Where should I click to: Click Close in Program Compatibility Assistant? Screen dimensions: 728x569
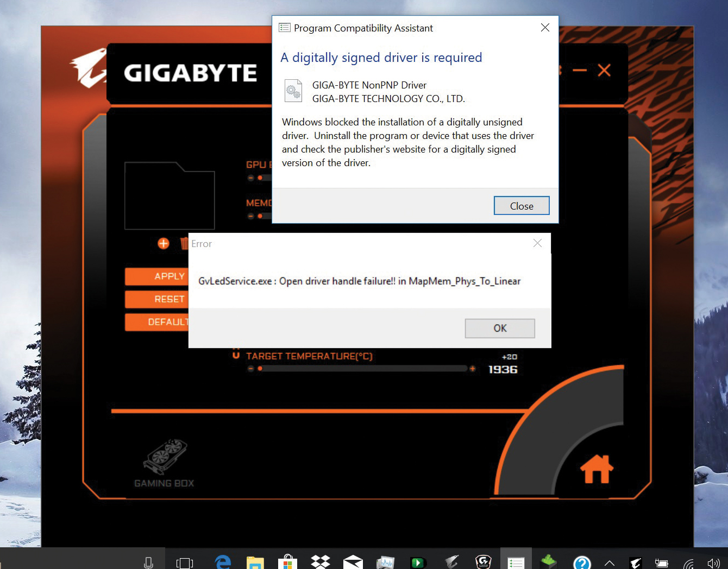[521, 206]
